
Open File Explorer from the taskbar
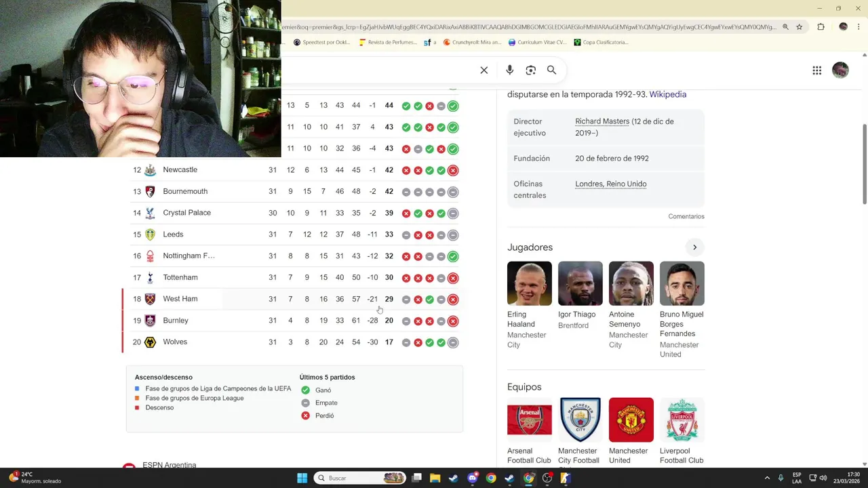(435, 478)
